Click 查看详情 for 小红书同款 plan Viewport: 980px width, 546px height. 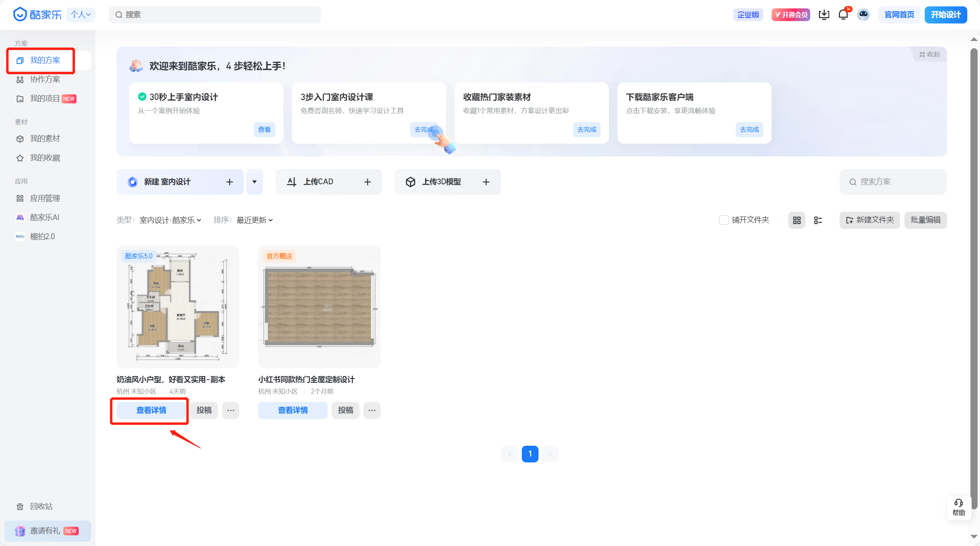[293, 410]
